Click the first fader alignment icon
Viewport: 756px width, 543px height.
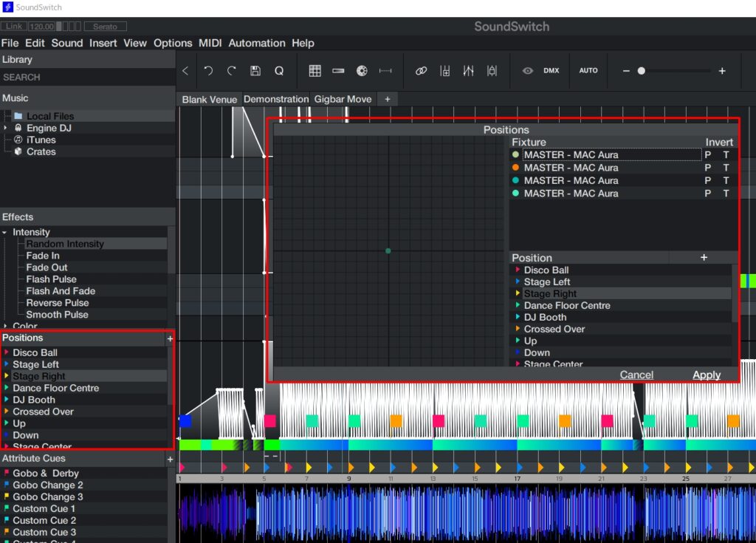coord(444,71)
